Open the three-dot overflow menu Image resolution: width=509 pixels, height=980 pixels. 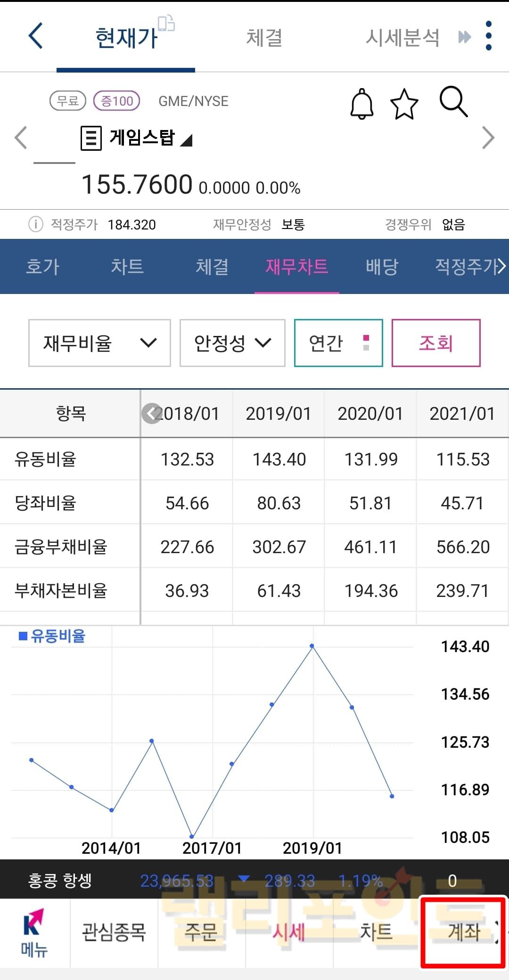tap(488, 36)
